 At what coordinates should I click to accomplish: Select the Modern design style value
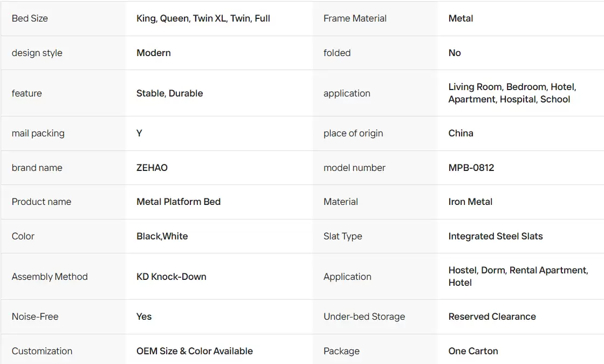coord(153,53)
